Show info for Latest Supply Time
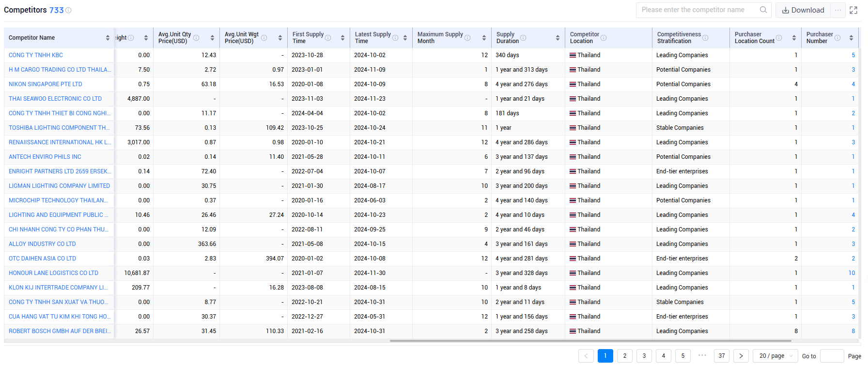 (395, 38)
